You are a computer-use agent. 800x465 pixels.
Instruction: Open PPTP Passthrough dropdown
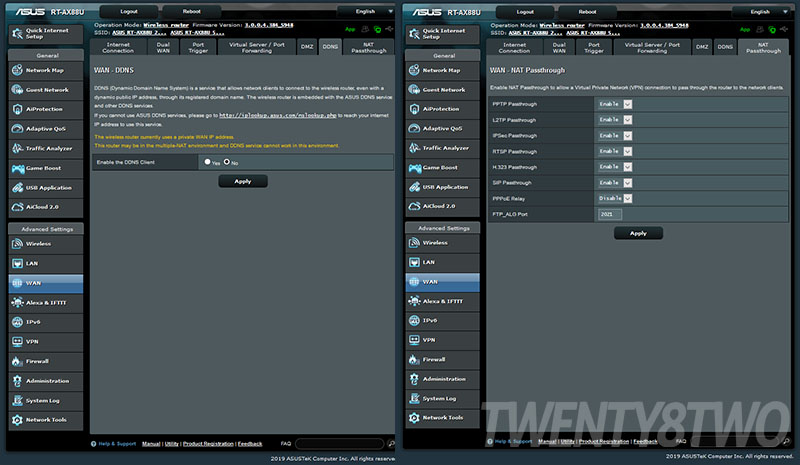tap(615, 104)
